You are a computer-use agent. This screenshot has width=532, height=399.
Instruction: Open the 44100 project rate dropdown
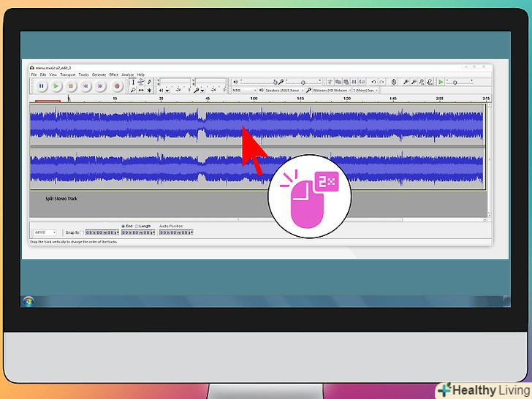pos(45,232)
